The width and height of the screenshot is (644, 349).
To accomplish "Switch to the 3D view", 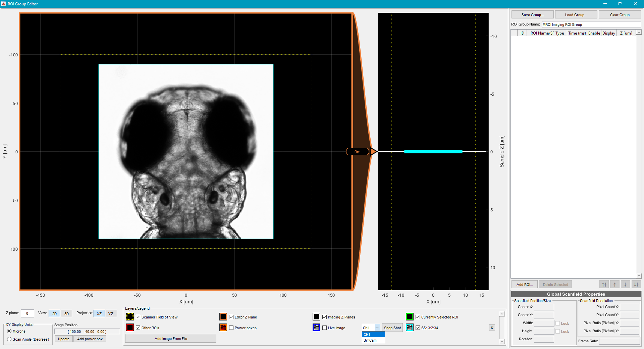I will (x=66, y=313).
